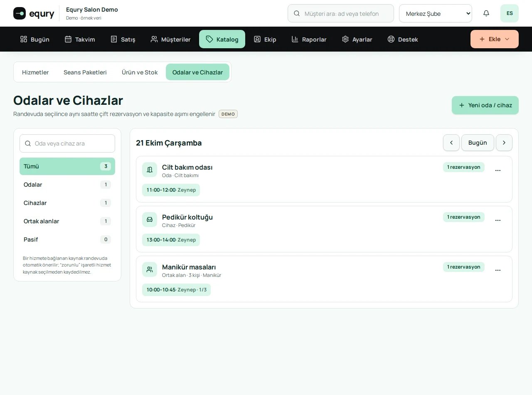Viewport: 532px width, 395px height.
Task: Expand the Ekle dropdown button
Action: point(495,39)
